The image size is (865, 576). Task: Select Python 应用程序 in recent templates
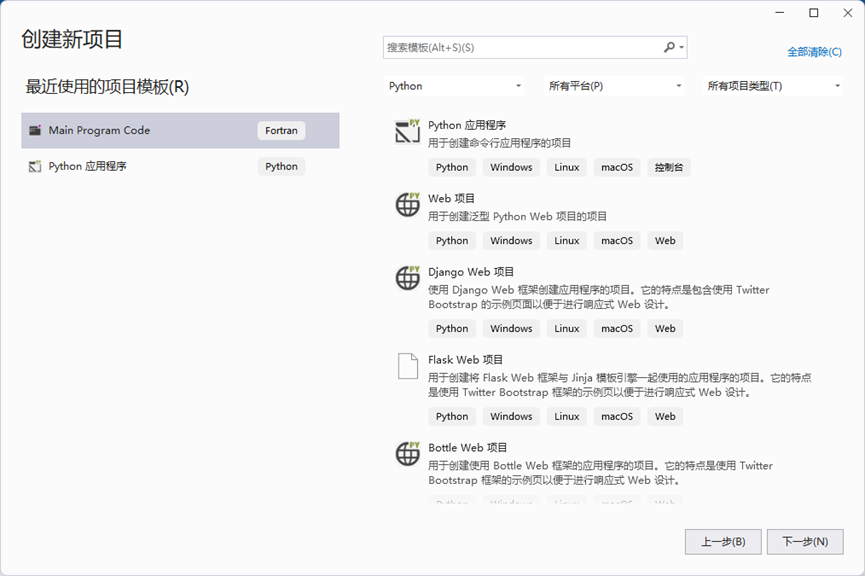(x=180, y=166)
